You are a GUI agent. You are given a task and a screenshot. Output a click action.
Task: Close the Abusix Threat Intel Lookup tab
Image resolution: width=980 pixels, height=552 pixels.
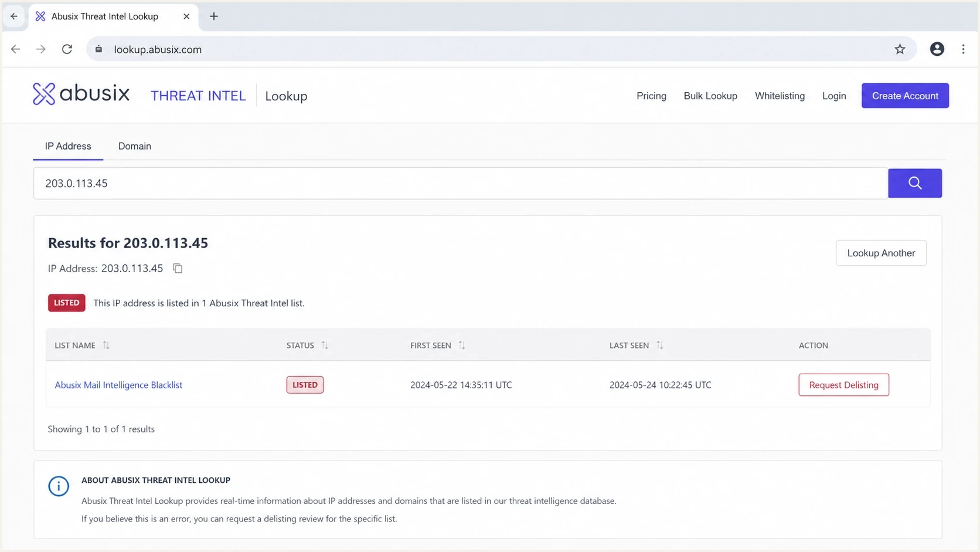point(186,16)
